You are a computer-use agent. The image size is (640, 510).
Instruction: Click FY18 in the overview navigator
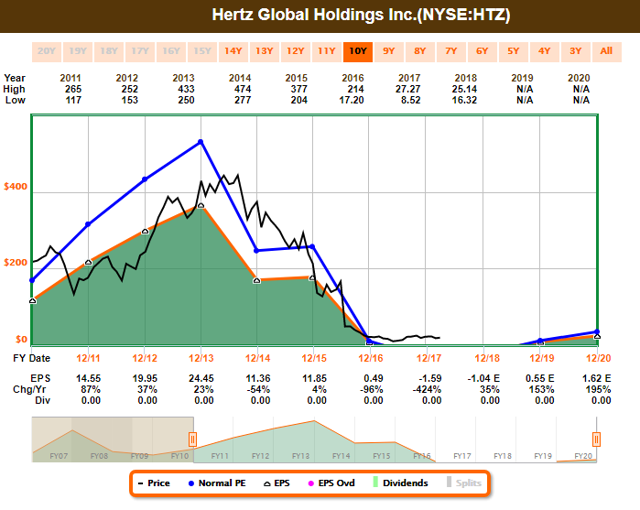click(502, 456)
